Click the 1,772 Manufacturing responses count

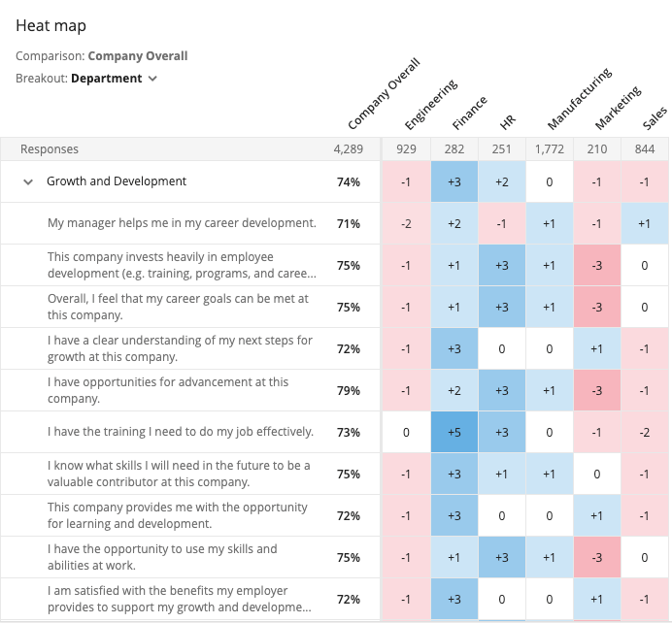(550, 149)
